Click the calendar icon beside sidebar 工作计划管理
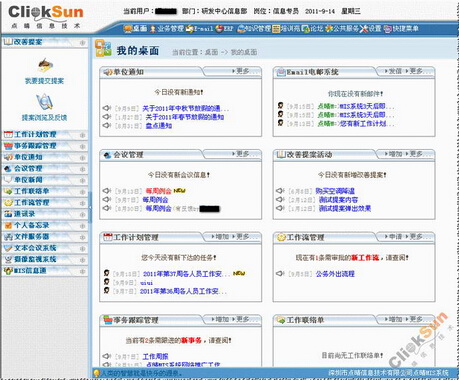 coord(8,134)
